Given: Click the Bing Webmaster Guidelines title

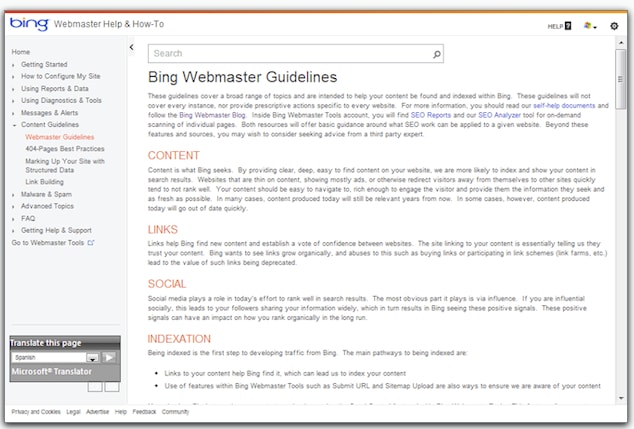Looking at the screenshot, I should tap(243, 77).
